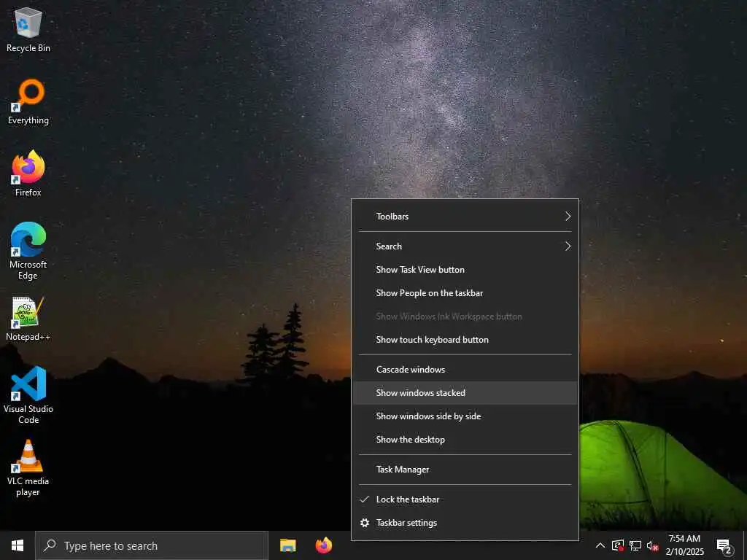This screenshot has height=560, width=747.
Task: Open the clock showing 7:54 AM
Action: click(684, 545)
